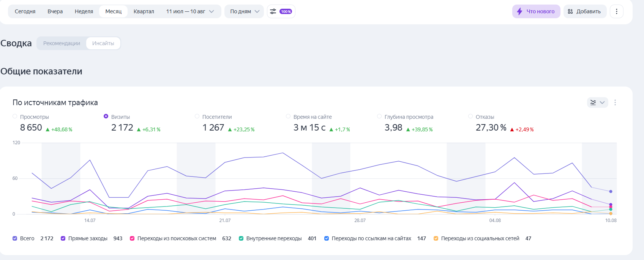
Task: Click the green growth arrow beside Просмотры
Action: point(47,130)
